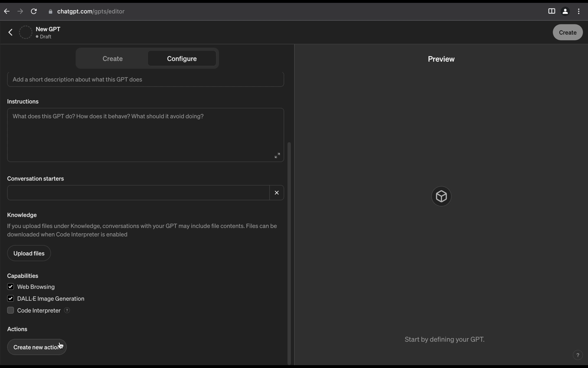This screenshot has height=368, width=588.
Task: Focus the short description input field
Action: pyautogui.click(x=146, y=79)
